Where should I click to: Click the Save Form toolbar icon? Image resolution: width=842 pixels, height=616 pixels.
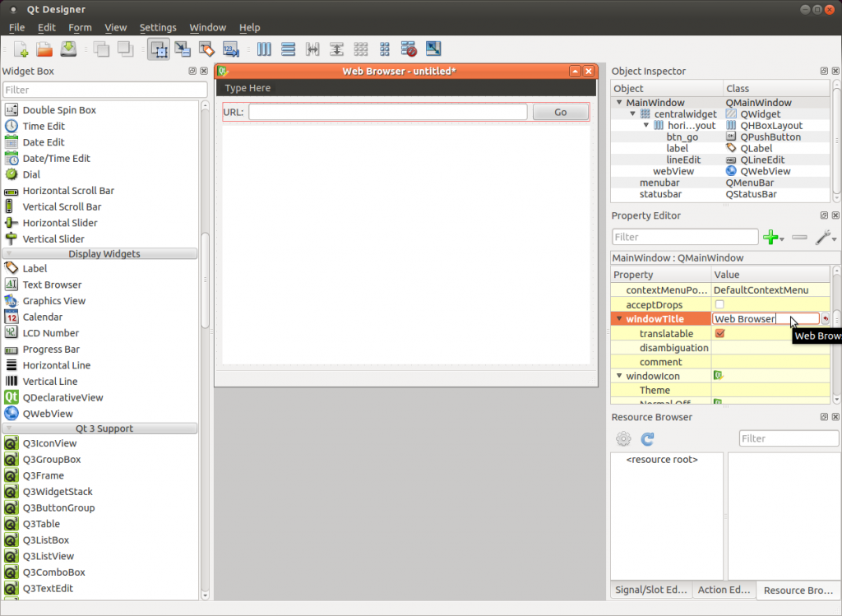(68, 49)
